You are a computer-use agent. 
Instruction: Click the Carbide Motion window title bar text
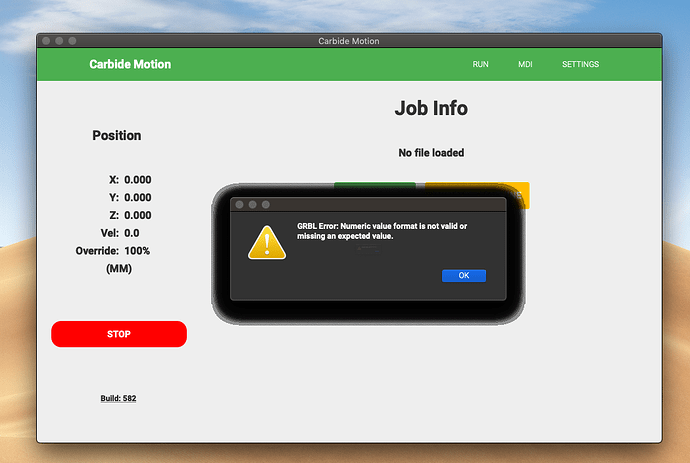coord(349,41)
